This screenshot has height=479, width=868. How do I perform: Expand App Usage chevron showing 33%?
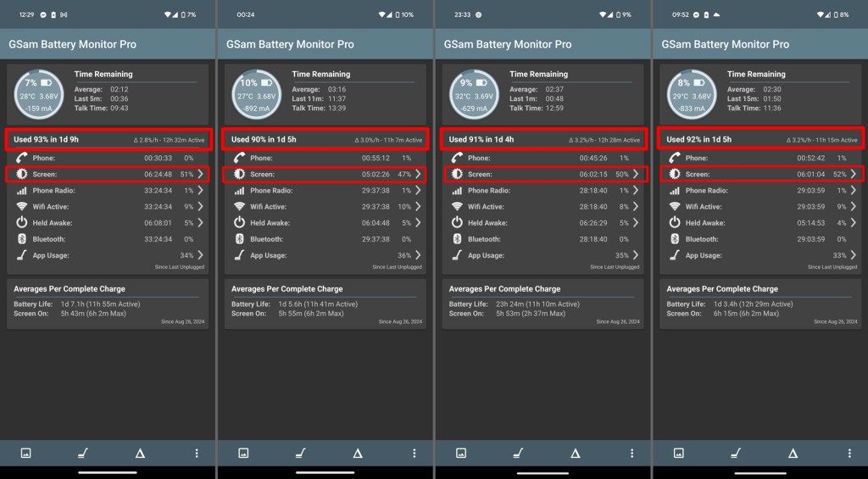point(854,255)
